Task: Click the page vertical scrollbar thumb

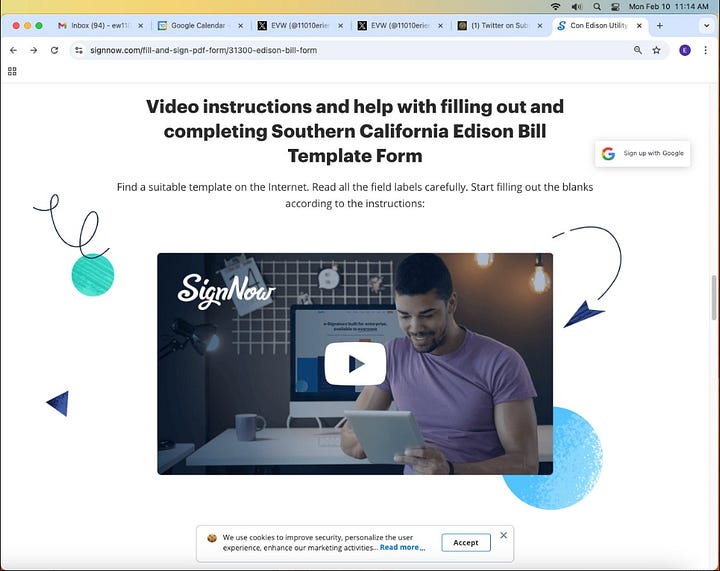Action: 714,297
